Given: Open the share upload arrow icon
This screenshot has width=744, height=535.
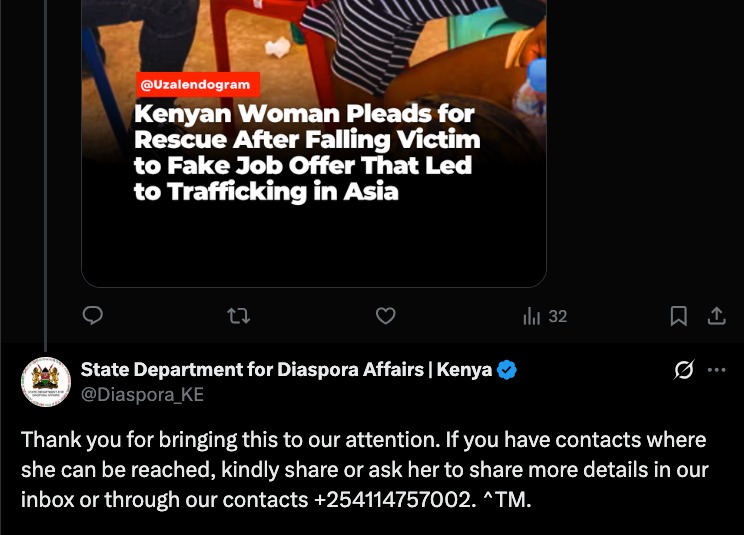Looking at the screenshot, I should point(716,316).
